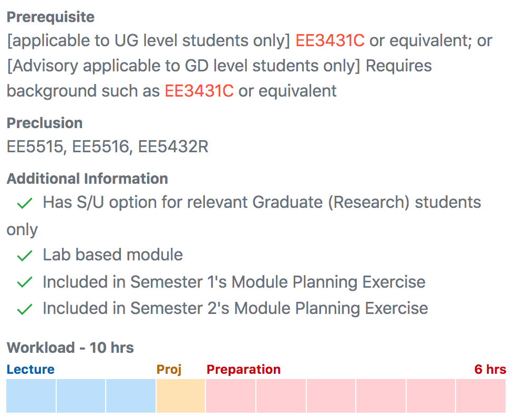Open the EE3431C link in the UG prerequisite line
This screenshot has width=515, height=420.
329,41
